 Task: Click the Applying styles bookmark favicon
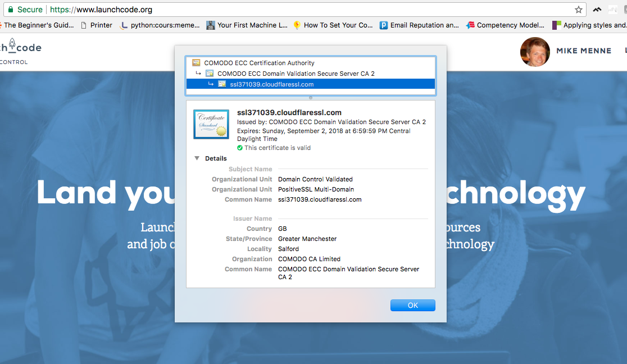pyautogui.click(x=557, y=25)
